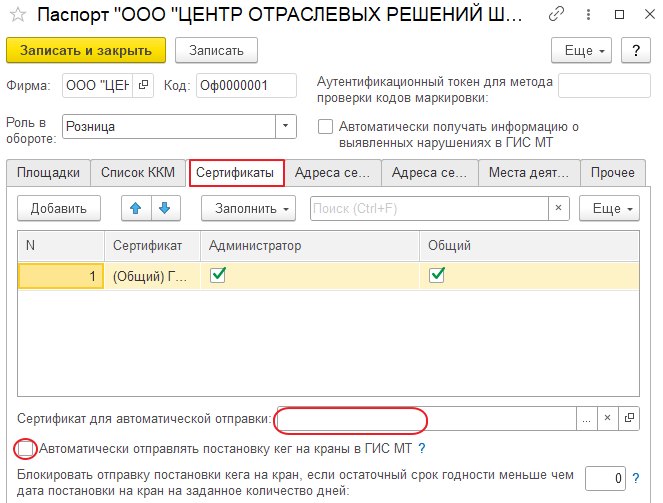Open help with the question mark button
The width and height of the screenshot is (663, 503).
[636, 50]
